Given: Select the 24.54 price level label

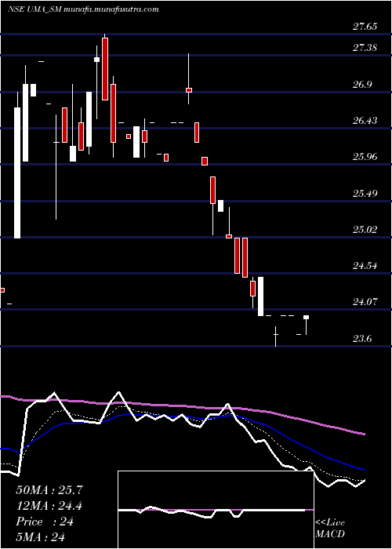Looking at the screenshot, I should click(365, 265).
